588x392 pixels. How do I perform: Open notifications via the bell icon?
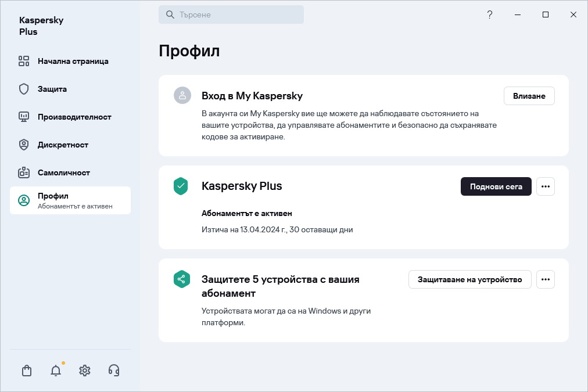click(55, 370)
